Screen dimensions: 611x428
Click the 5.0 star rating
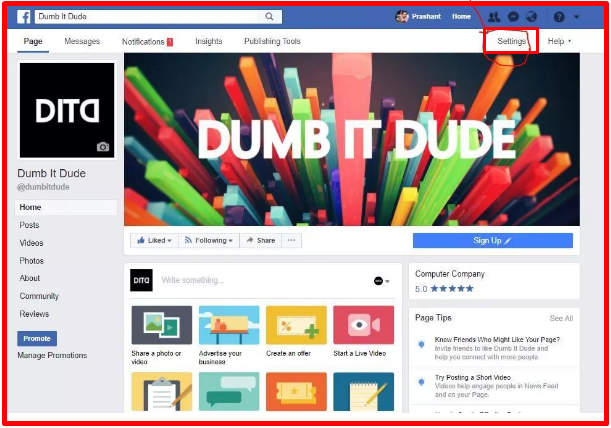pos(444,289)
